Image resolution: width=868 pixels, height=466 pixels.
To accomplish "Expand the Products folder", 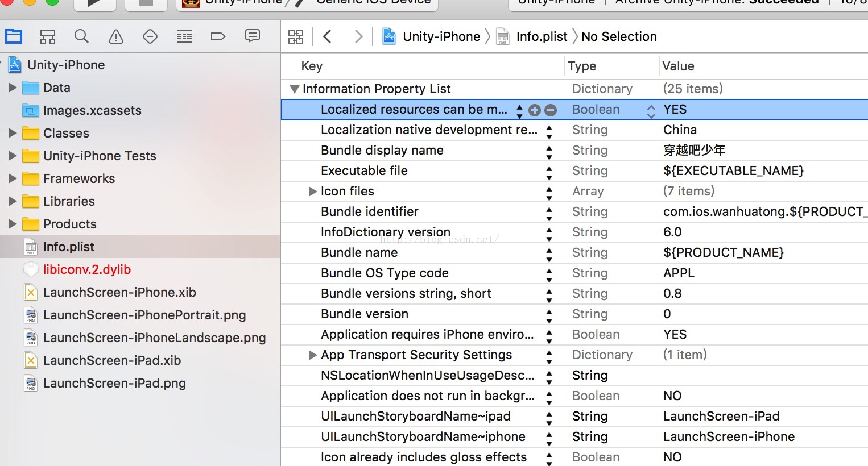I will 13,224.
